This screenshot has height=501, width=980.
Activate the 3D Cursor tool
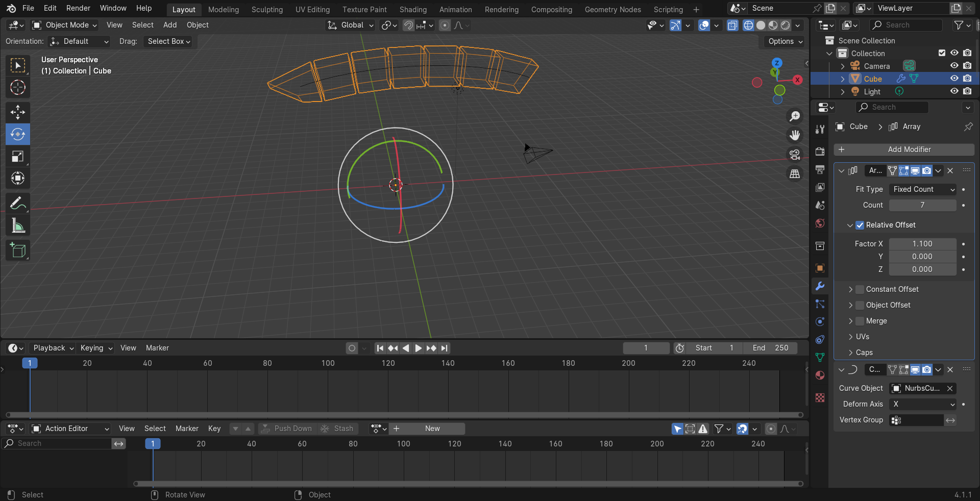point(18,87)
